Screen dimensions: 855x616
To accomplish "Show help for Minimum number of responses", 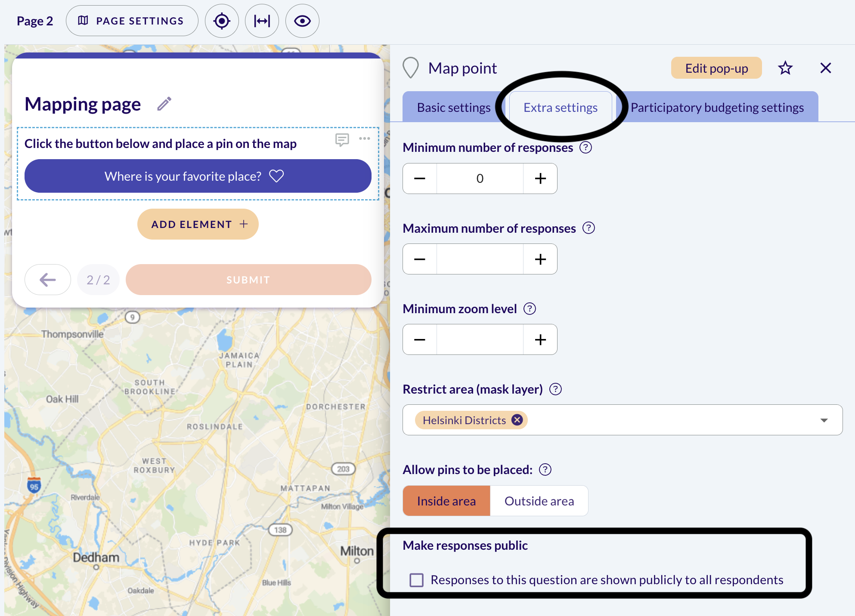I will (x=585, y=148).
